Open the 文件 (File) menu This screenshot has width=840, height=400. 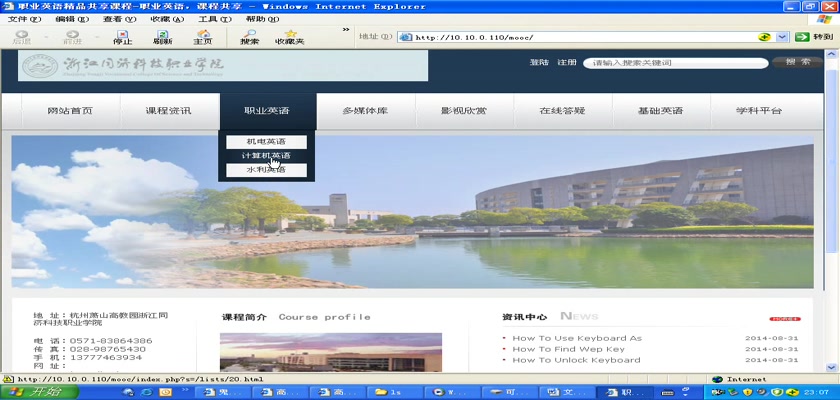[x=24, y=19]
